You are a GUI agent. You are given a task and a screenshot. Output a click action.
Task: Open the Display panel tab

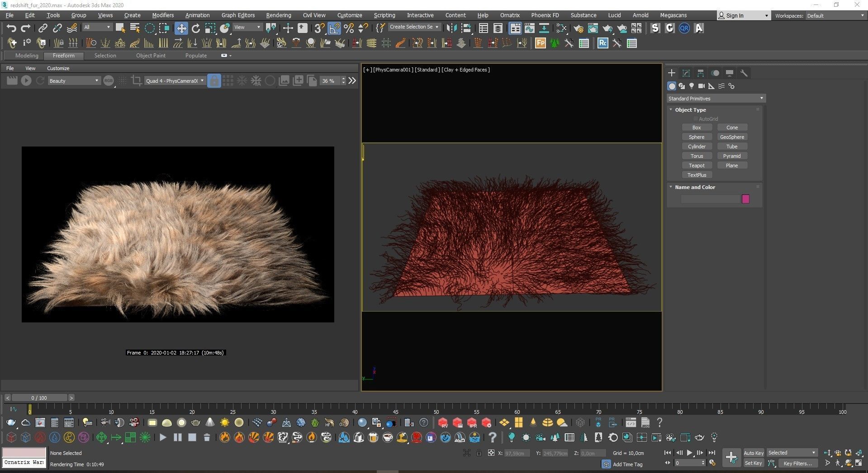point(730,73)
